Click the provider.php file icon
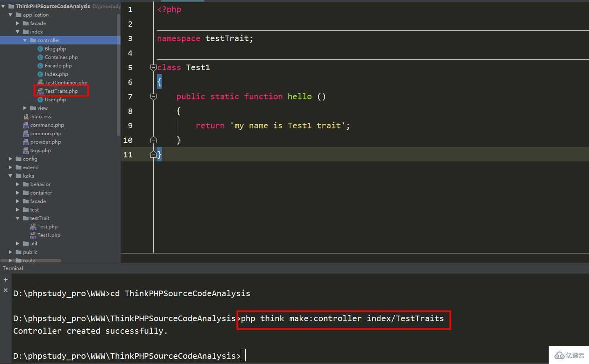The width and height of the screenshot is (589, 364). pyautogui.click(x=26, y=142)
